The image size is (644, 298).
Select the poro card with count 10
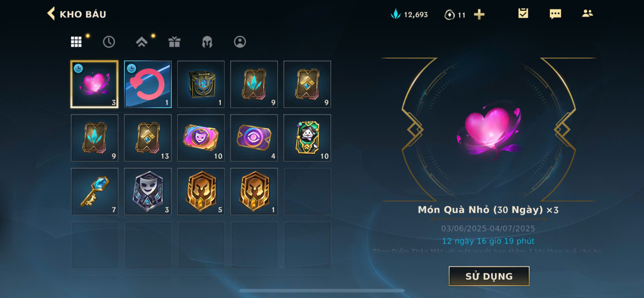click(x=307, y=138)
